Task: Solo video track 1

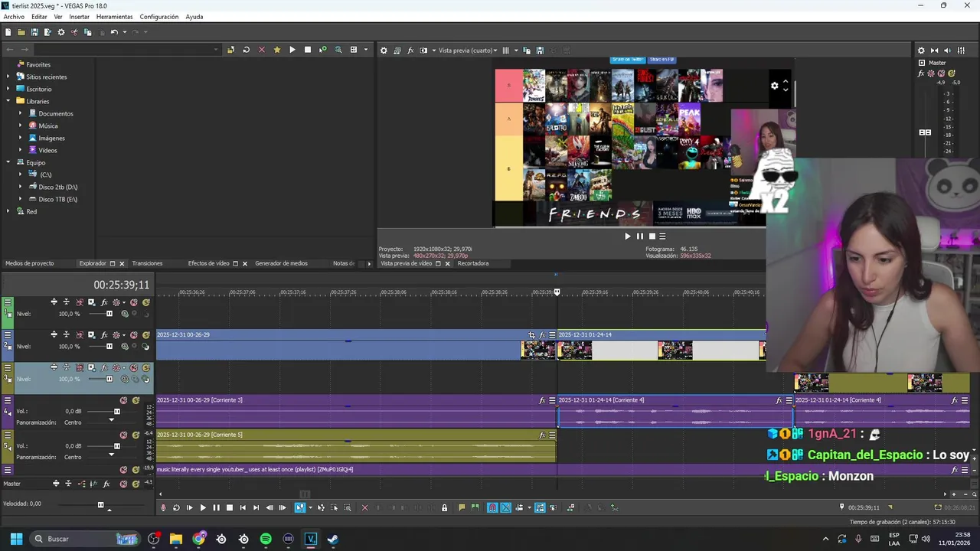Action: (x=145, y=302)
